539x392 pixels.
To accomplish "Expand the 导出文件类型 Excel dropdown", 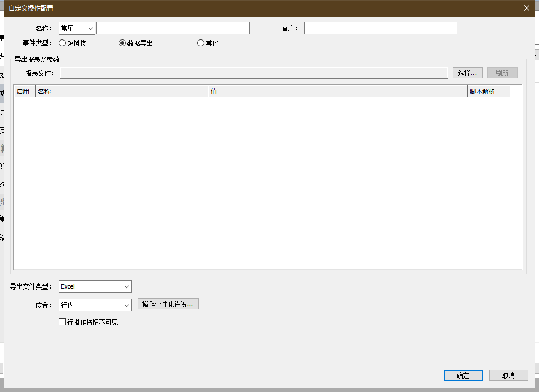I will tap(95, 287).
